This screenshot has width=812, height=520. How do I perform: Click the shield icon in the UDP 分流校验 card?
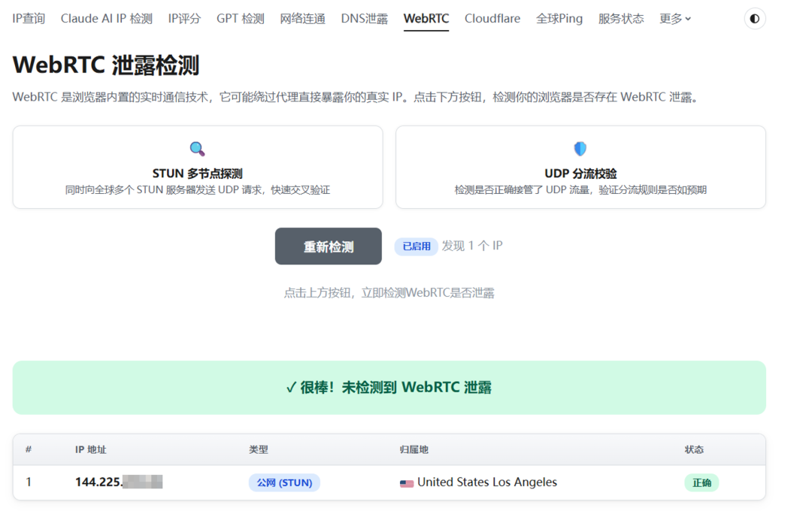580,149
